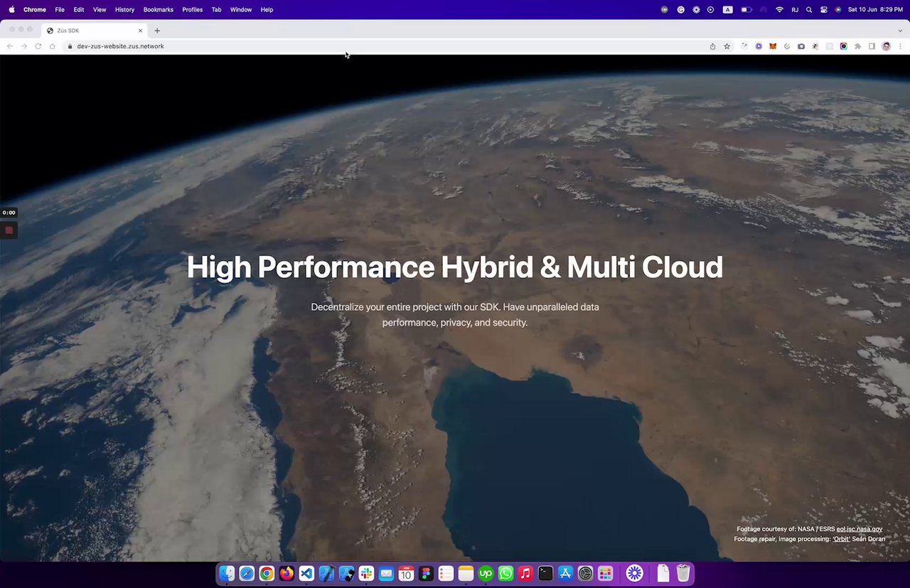Open the View menu
This screenshot has height=588, width=910.
[x=100, y=10]
